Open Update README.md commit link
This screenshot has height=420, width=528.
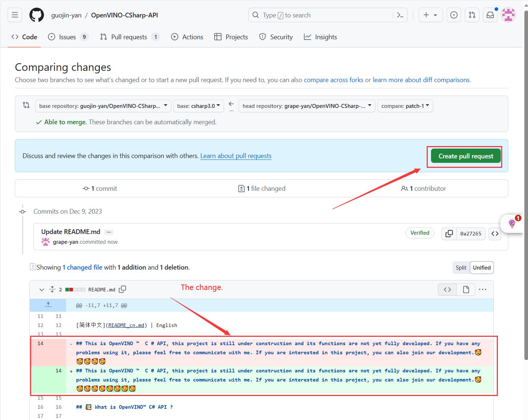71,232
